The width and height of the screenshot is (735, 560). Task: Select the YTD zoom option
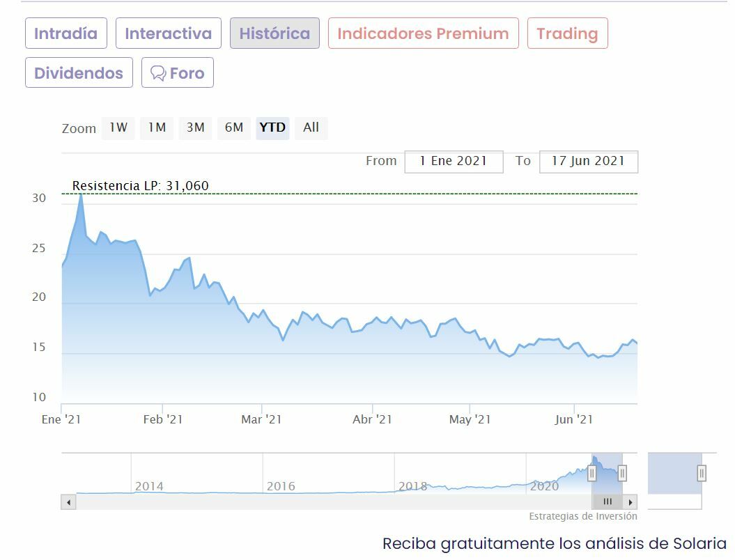point(272,127)
